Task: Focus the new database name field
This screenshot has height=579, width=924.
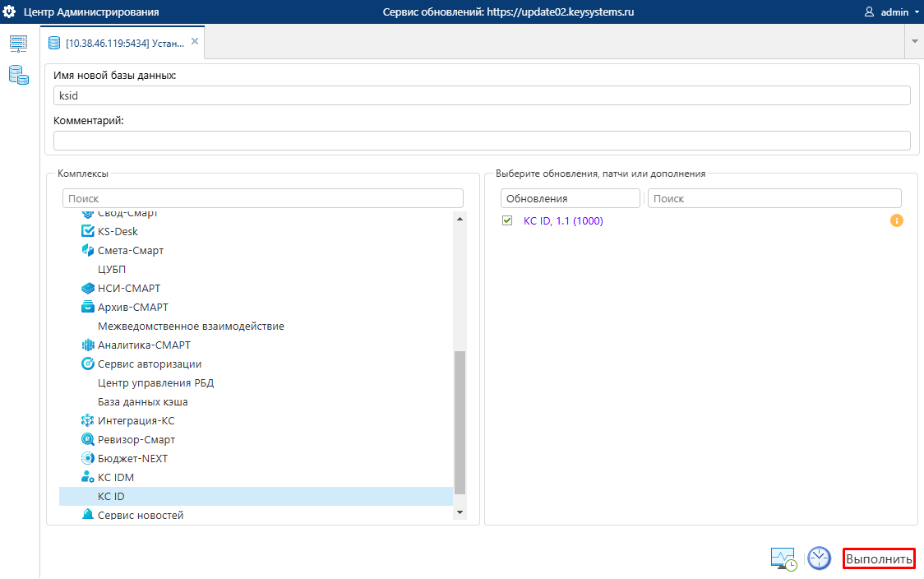Action: coord(482,95)
